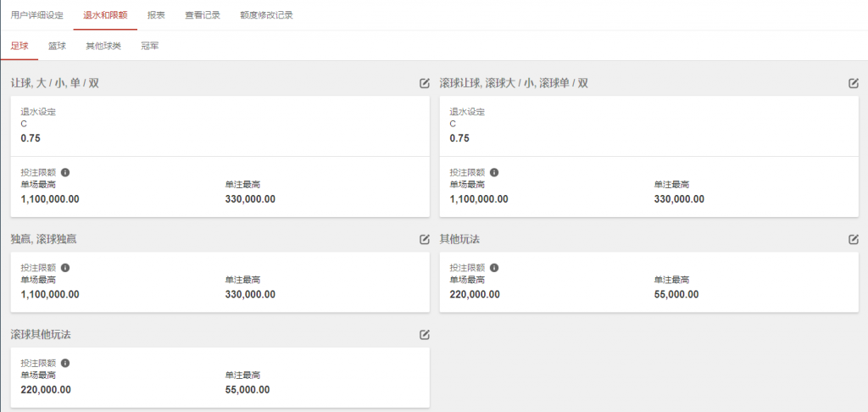The image size is (868, 412).
Task: Show 投注限额 info in 让球, 大 / 小 card
Action: (65, 172)
